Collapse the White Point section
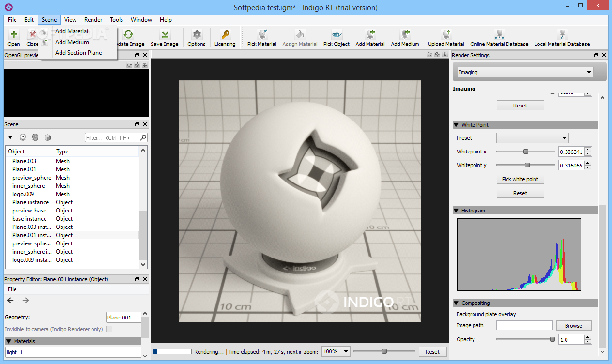Image resolution: width=612 pixels, height=364 pixels. pos(456,125)
